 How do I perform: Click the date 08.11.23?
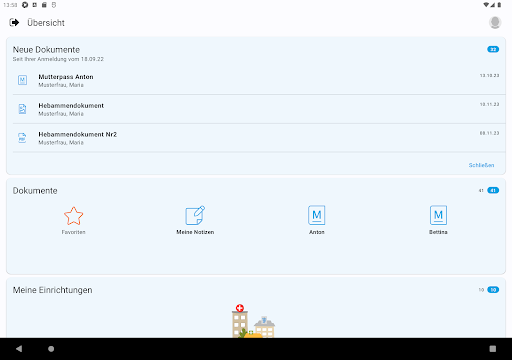489,133
